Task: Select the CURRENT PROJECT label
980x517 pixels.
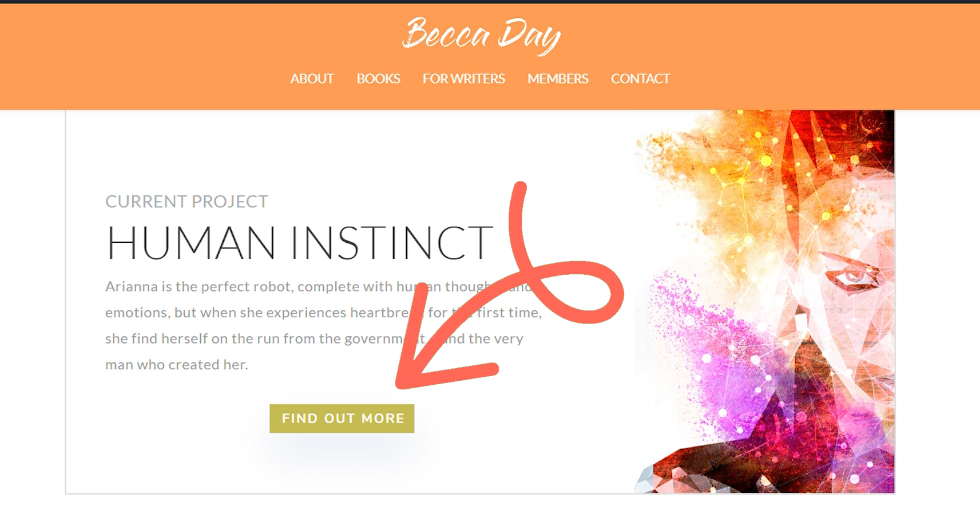Action: 187,202
